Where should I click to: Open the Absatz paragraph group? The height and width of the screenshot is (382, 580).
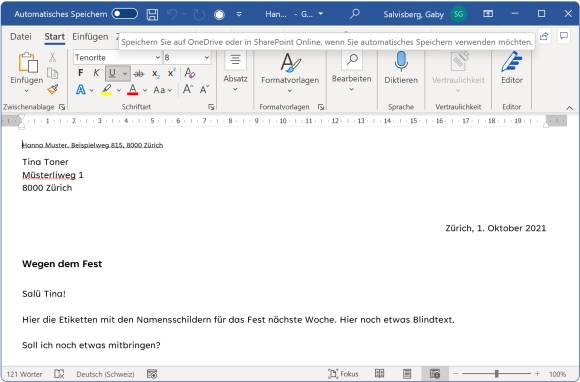coord(235,72)
